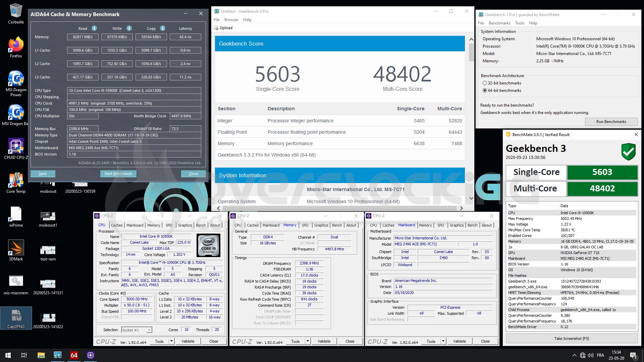Viewport: 644px width, 362px height.
Task: Show hidden tray icons chevron
Action: pyautogui.click(x=574, y=355)
